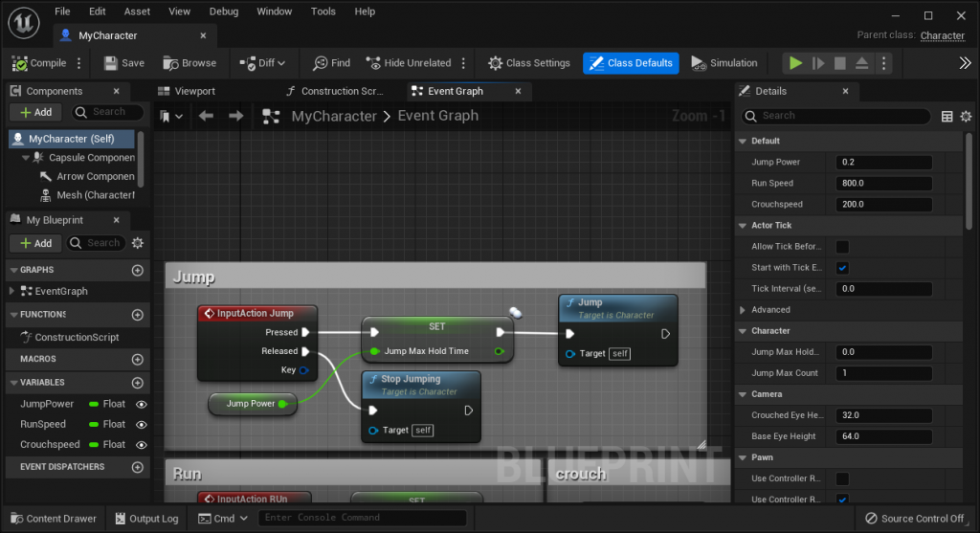The height and width of the screenshot is (533, 980).
Task: Expand the Advanced section in Details
Action: pos(743,310)
